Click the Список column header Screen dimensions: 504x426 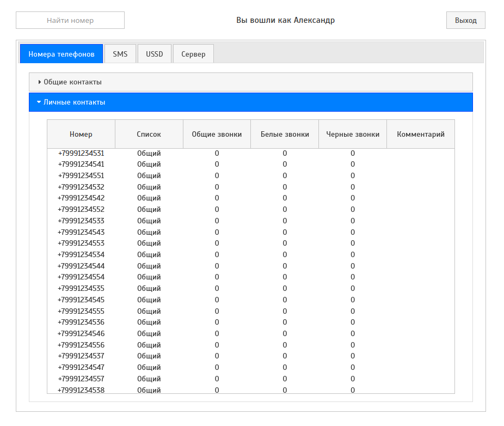click(x=149, y=134)
